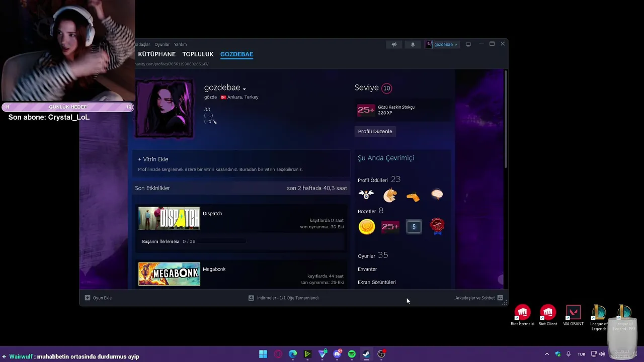Screen dimensions: 644x362
Task: Open Microsoft Edge from the taskbar
Action: [293, 354]
